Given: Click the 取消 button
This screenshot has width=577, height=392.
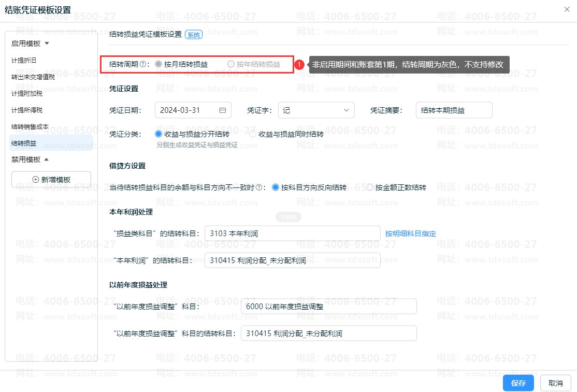Looking at the screenshot, I should point(555,383).
